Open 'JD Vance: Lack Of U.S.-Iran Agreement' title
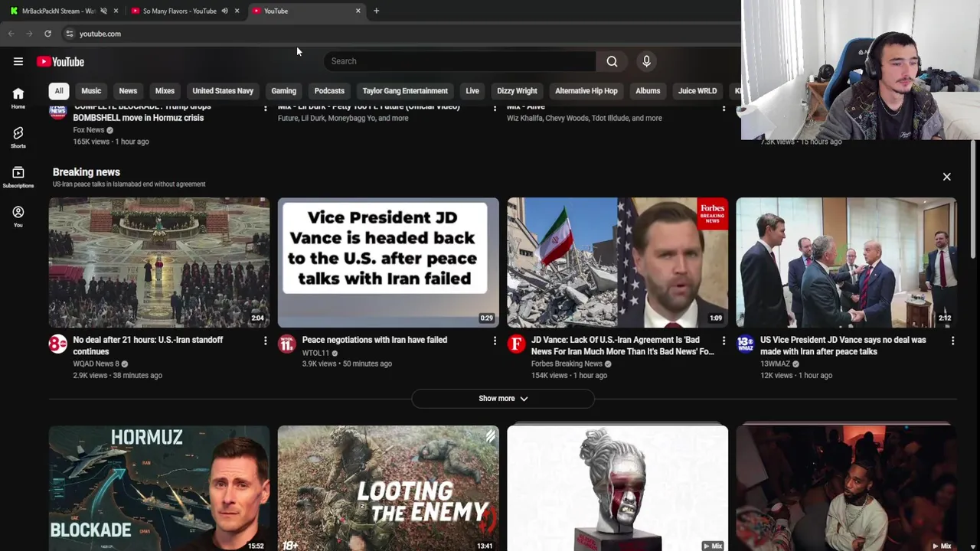Screen dimensions: 980x551 [622, 346]
